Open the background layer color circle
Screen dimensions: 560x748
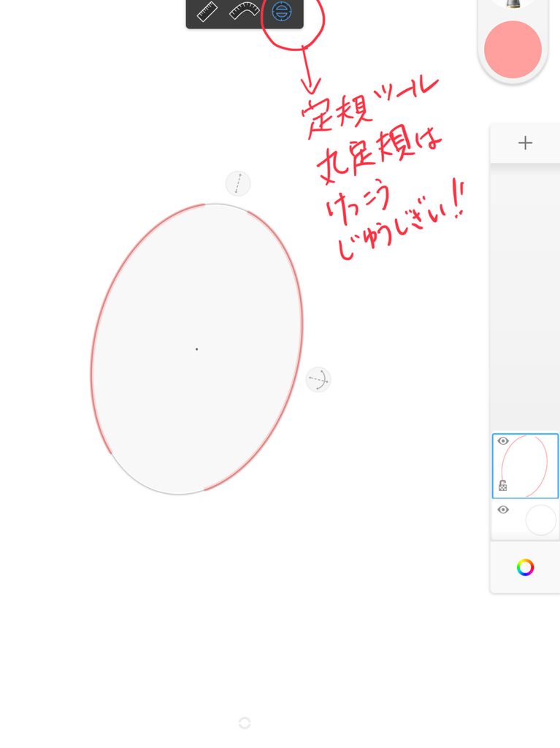click(540, 520)
